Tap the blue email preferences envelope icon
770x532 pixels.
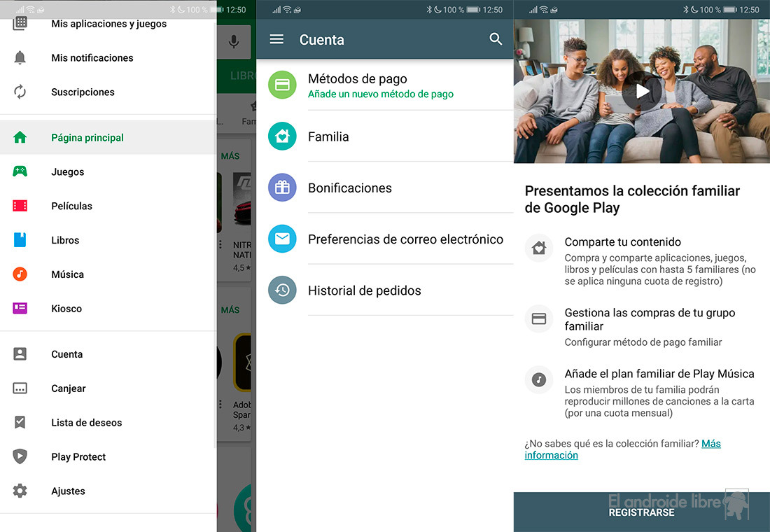[x=282, y=239]
